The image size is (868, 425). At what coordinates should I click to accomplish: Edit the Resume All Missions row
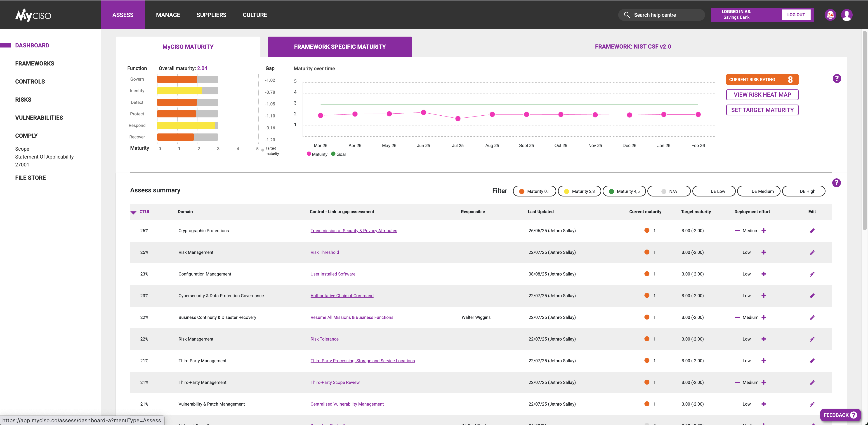pyautogui.click(x=812, y=318)
